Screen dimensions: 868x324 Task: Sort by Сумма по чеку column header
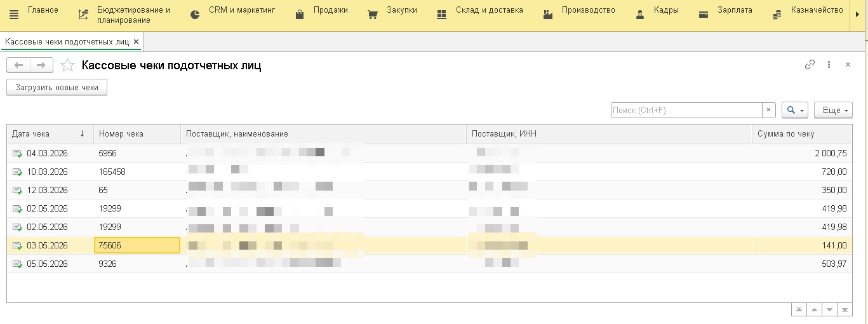(802, 134)
